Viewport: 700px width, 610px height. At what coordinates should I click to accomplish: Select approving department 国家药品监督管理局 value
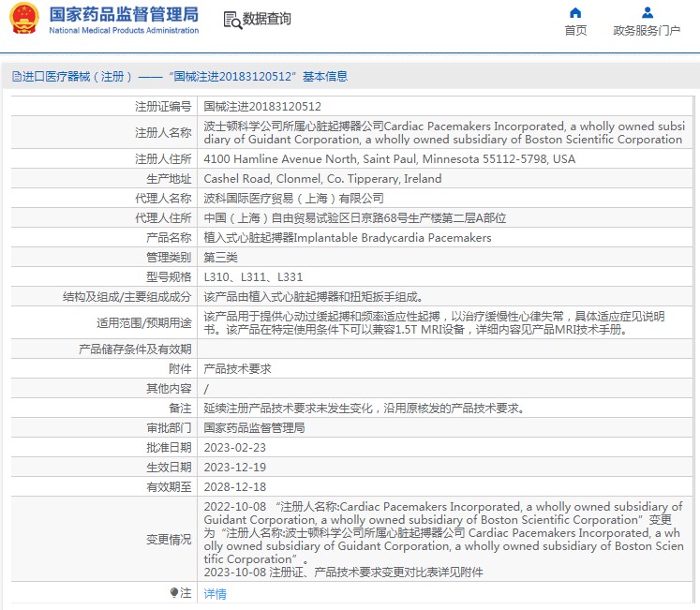(x=255, y=428)
